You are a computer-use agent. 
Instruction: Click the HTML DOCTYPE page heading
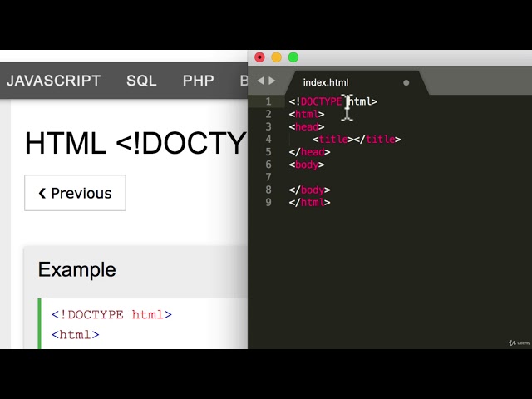click(135, 143)
